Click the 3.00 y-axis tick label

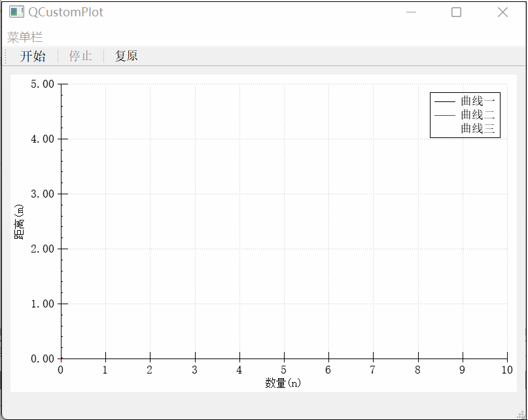pos(43,194)
